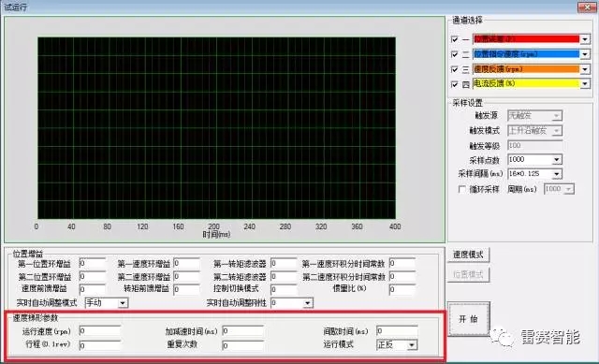The height and width of the screenshot is (364, 599).
Task: Click the 运行速度(rpm) input field
Action: click(100, 330)
